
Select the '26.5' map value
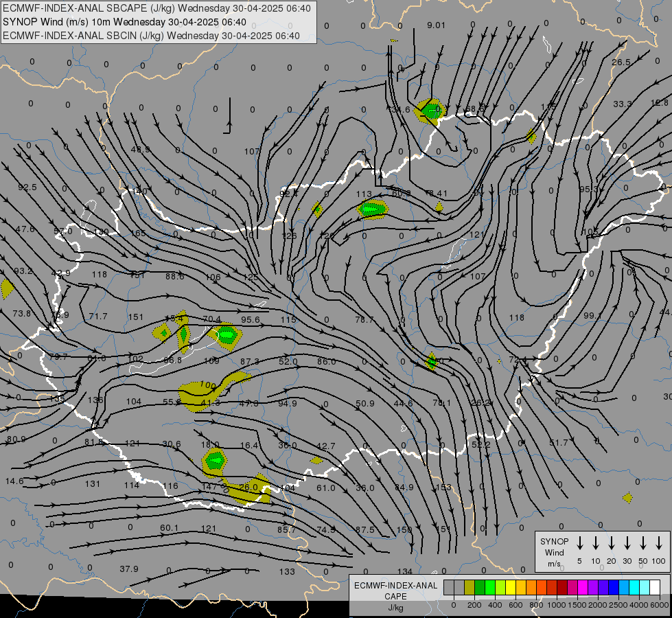(x=621, y=62)
